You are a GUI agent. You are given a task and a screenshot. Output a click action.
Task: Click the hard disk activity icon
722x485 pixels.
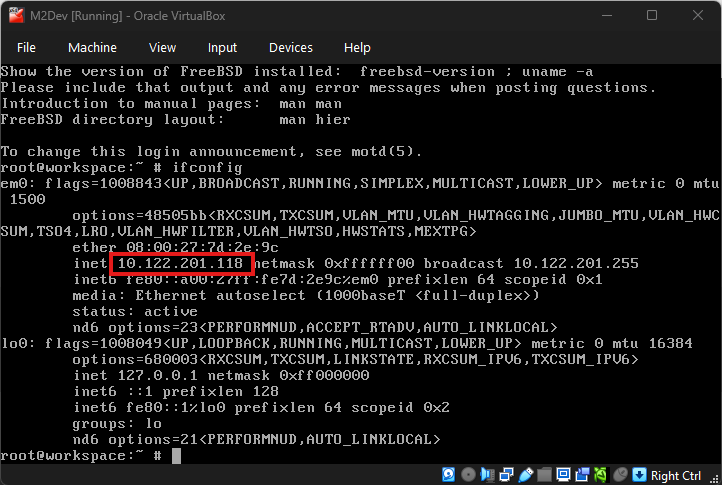449,475
